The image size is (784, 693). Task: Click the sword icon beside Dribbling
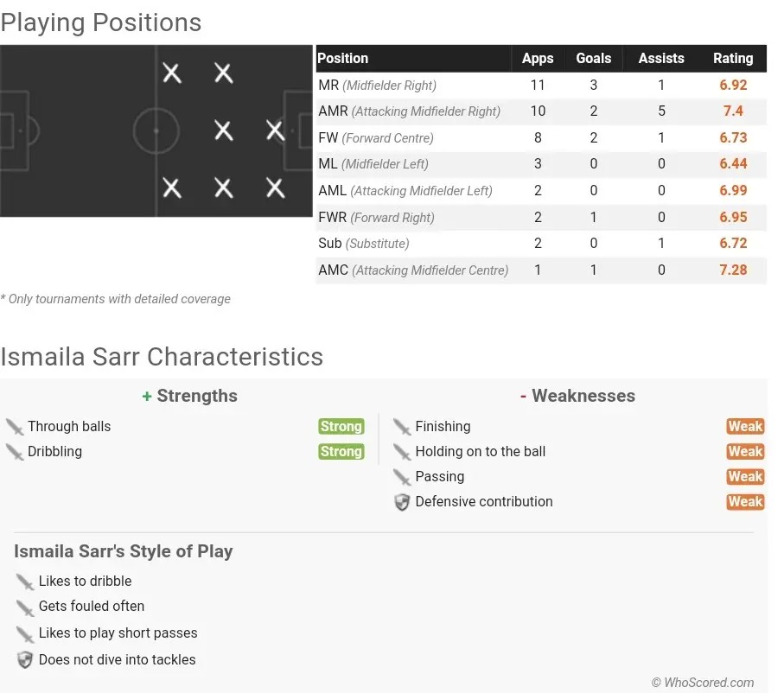(15, 452)
